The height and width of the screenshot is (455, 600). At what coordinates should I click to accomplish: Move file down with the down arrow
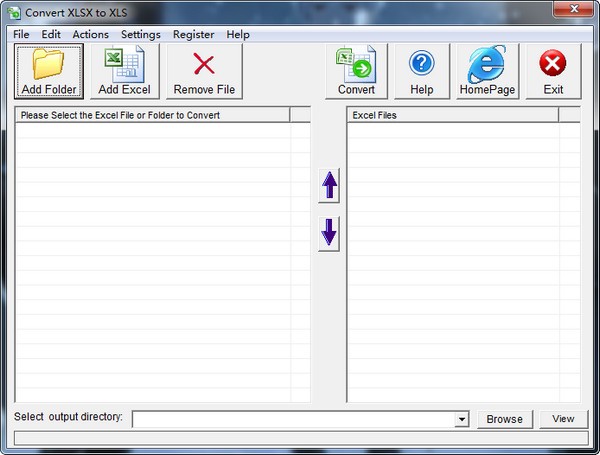[x=329, y=233]
